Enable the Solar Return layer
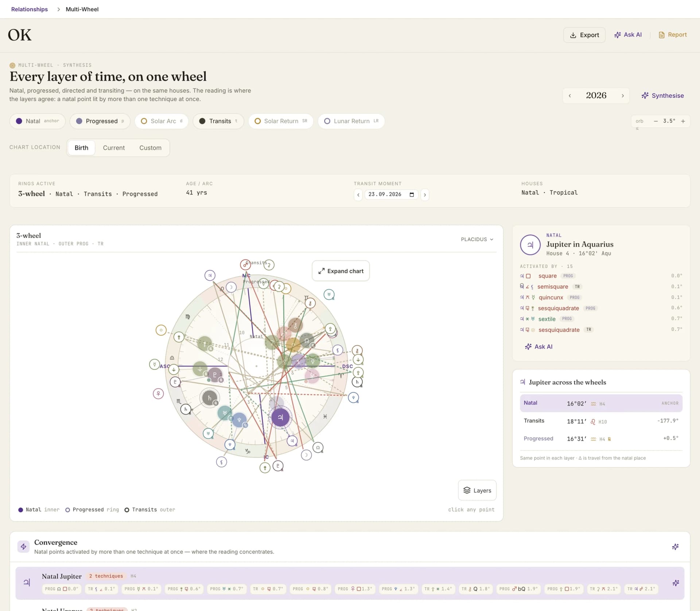Screen dimensions: 700x611 [x=281, y=121]
